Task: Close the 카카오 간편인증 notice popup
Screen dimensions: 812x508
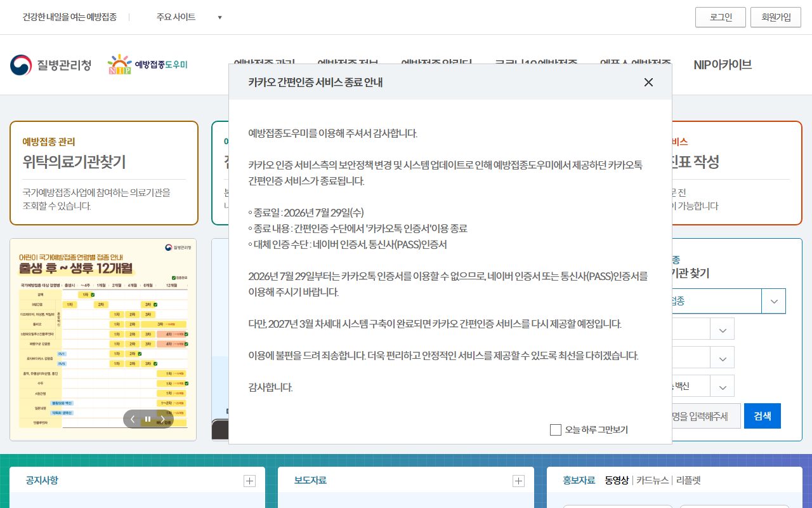Action: (x=648, y=82)
